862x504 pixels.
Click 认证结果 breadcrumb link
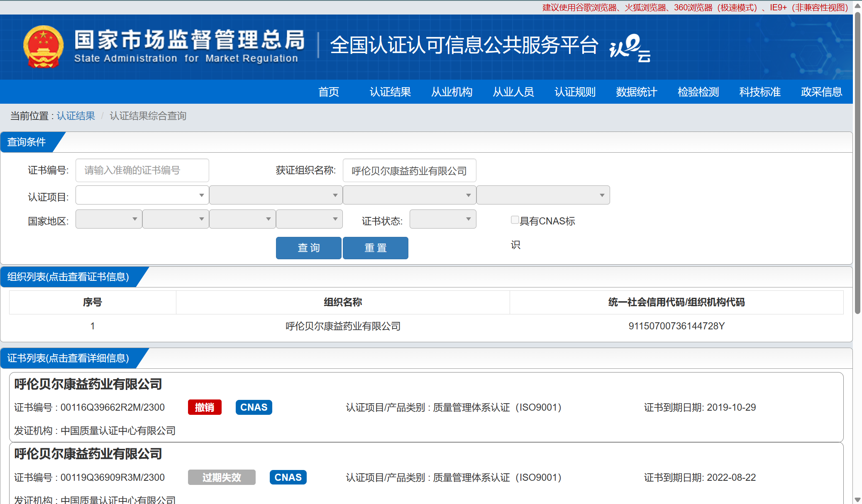tap(76, 116)
